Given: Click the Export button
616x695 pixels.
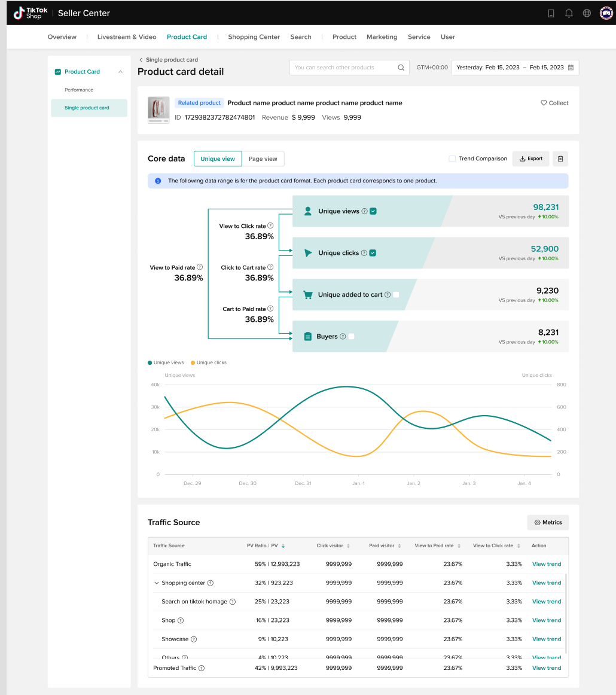Looking at the screenshot, I should point(530,158).
